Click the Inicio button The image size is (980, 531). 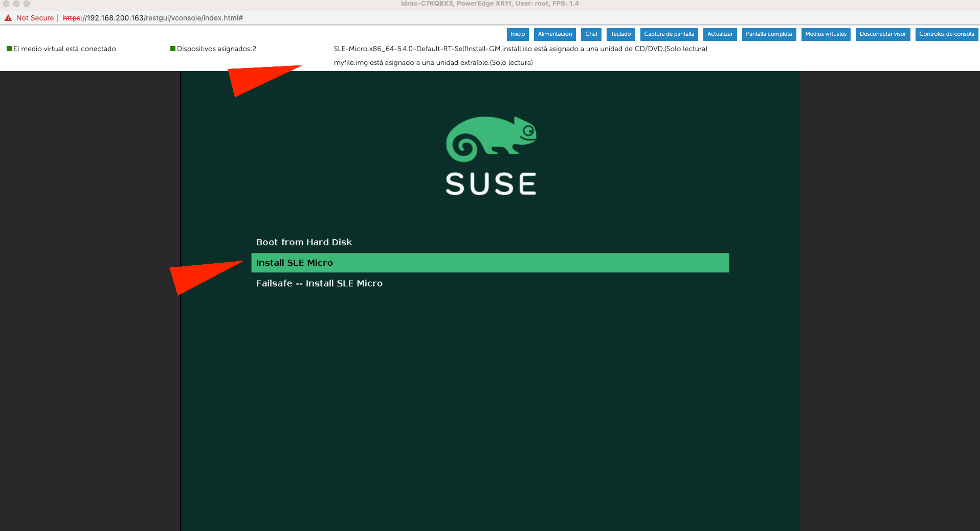(518, 34)
